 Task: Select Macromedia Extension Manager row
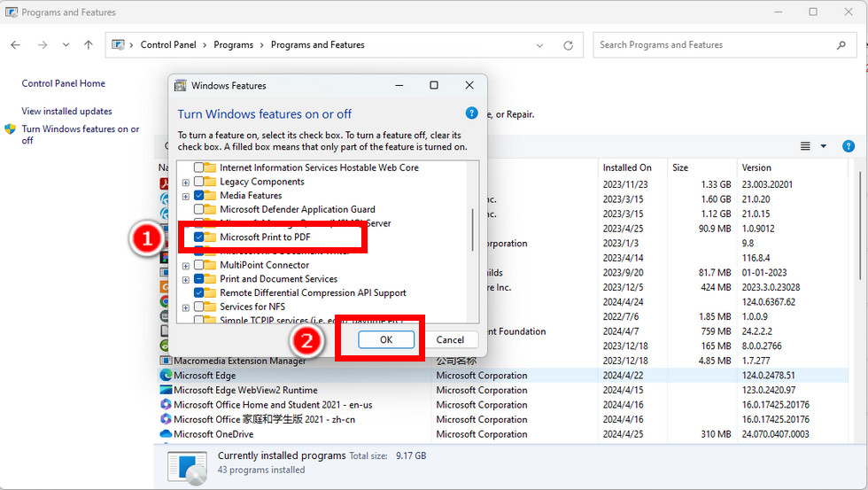(x=503, y=361)
